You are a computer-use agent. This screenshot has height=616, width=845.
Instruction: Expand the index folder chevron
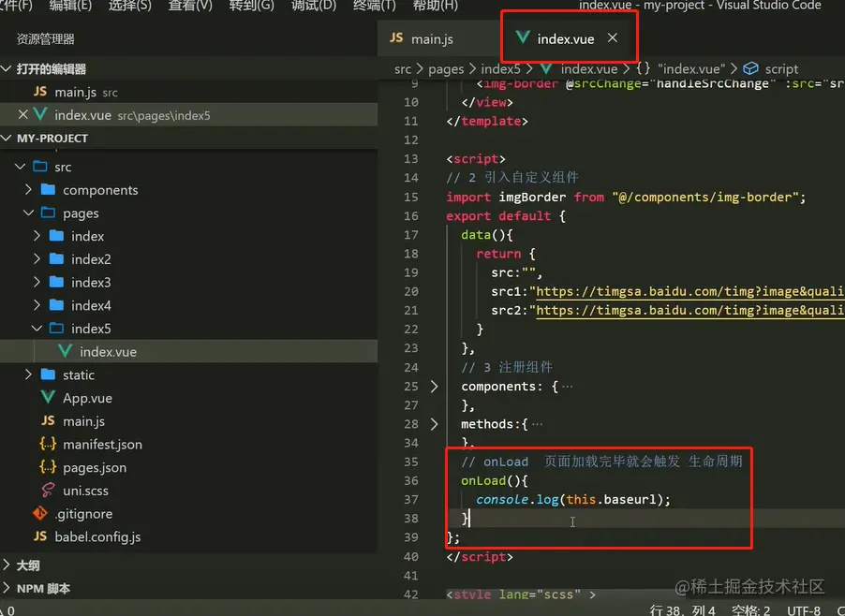point(37,236)
